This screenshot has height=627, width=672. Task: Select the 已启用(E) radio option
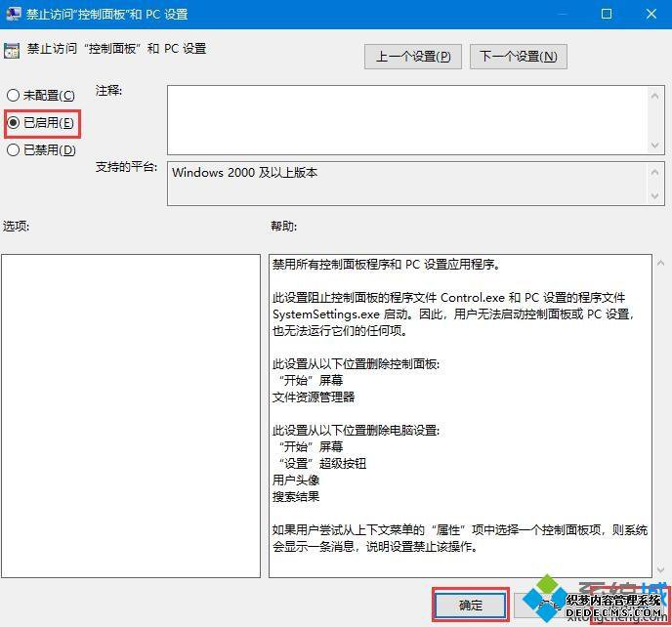(x=41, y=123)
